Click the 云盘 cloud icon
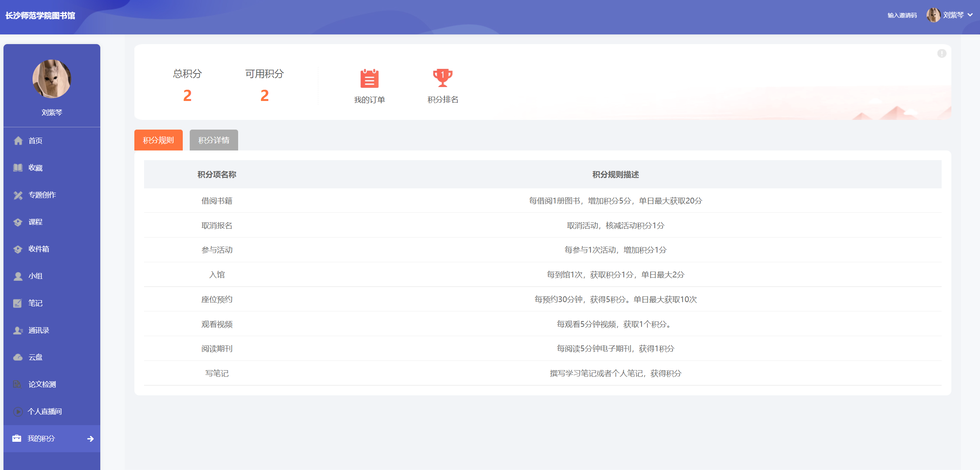This screenshot has height=470, width=980. (18, 357)
